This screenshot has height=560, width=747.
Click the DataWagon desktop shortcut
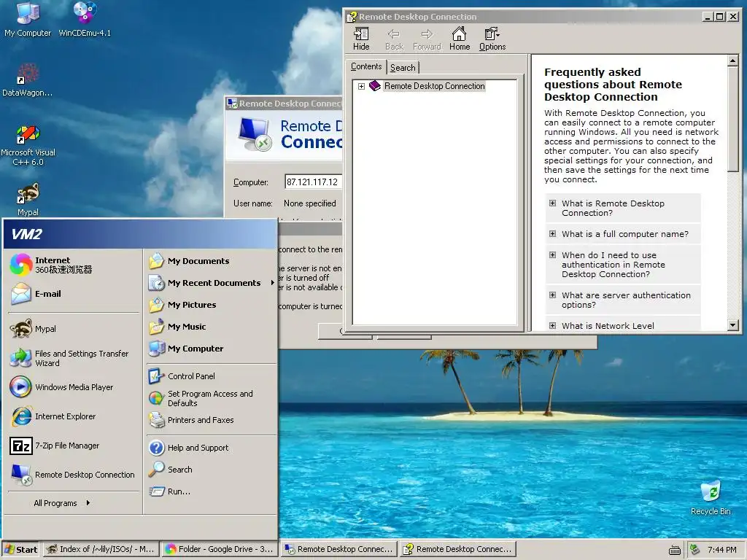point(28,79)
